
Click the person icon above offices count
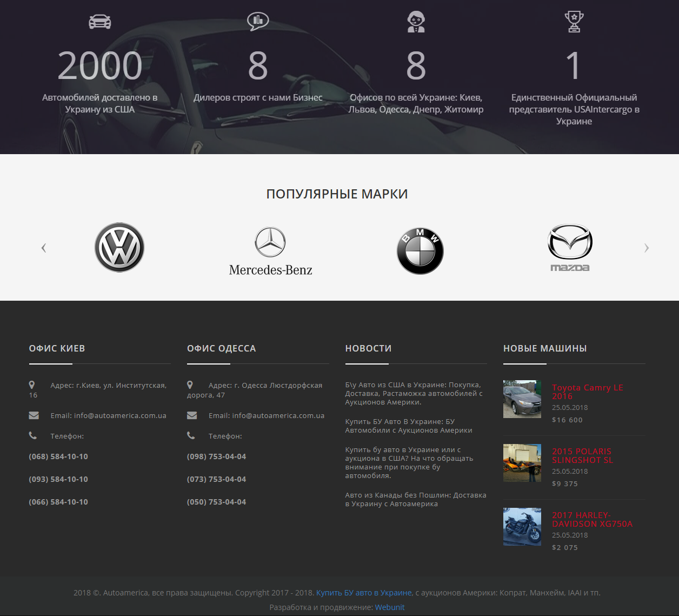(x=416, y=22)
